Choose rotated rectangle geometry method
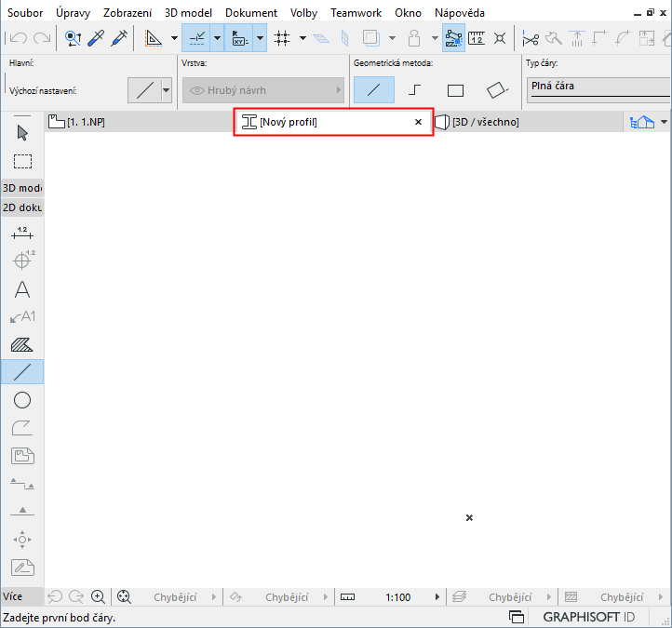 click(x=497, y=90)
